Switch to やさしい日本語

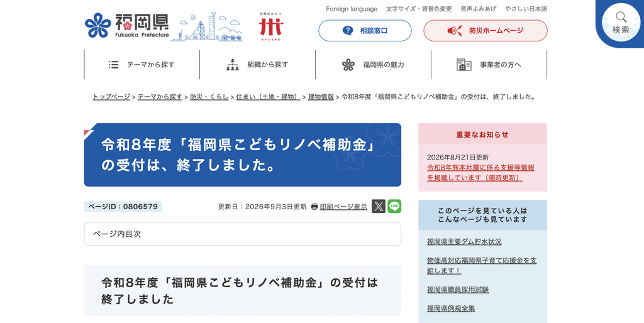526,9
